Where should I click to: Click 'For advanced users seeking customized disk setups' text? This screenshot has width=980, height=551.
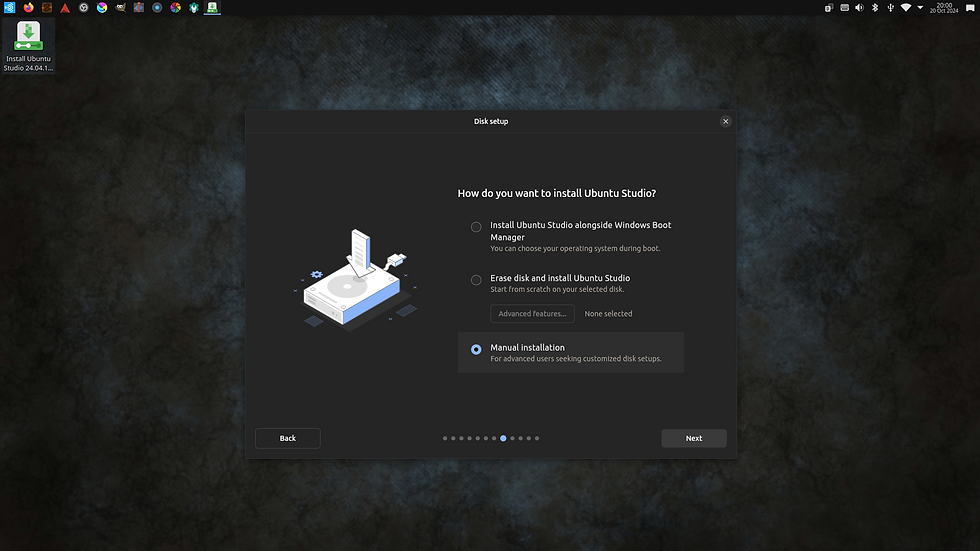point(576,359)
